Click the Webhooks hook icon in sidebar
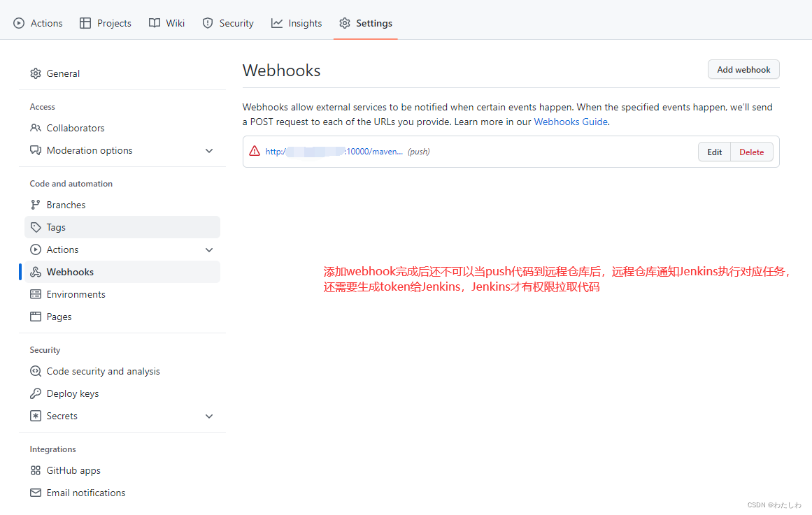This screenshot has width=812, height=515. tap(35, 273)
